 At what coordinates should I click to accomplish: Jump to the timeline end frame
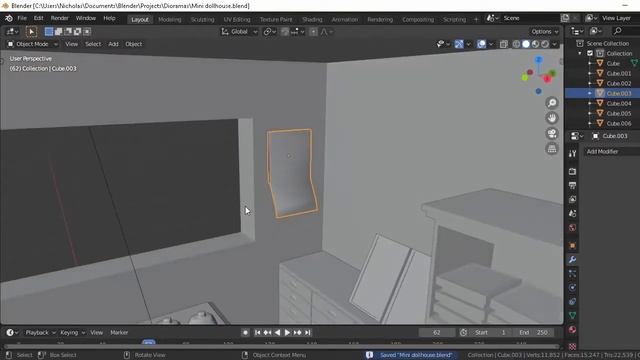[x=307, y=333]
